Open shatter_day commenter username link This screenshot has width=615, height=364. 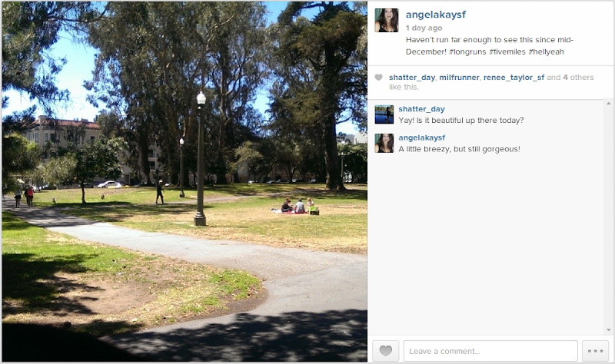click(421, 109)
